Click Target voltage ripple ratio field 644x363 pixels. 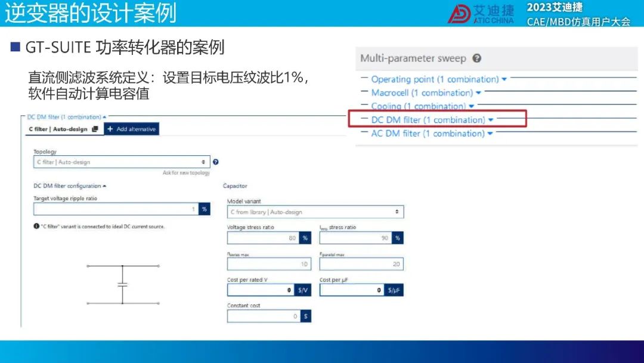[116, 209]
